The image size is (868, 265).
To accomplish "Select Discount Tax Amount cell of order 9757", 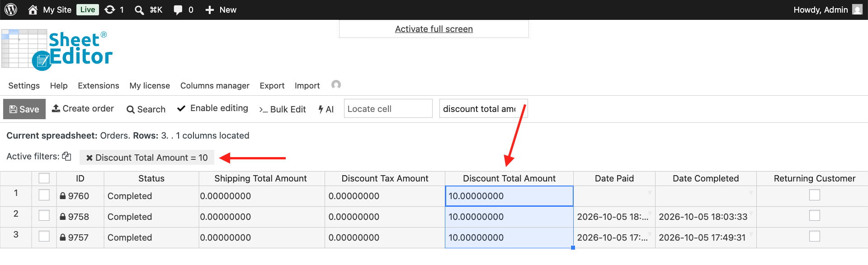I will pos(385,237).
